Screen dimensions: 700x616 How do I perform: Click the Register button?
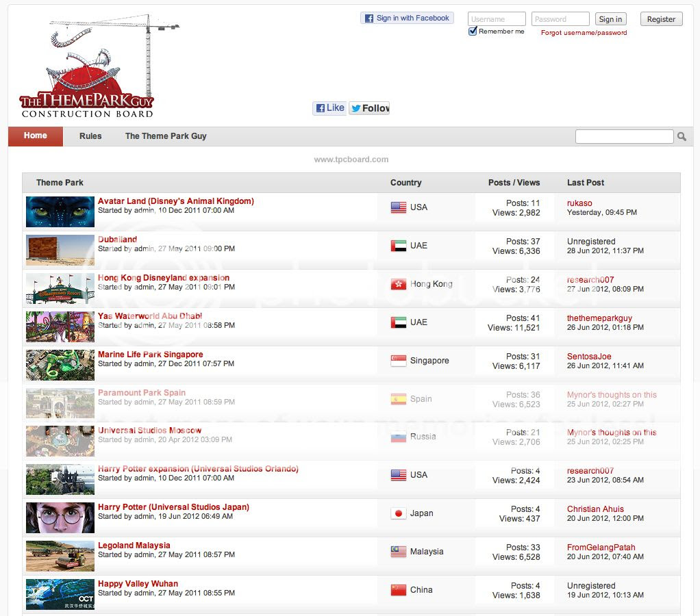[661, 19]
